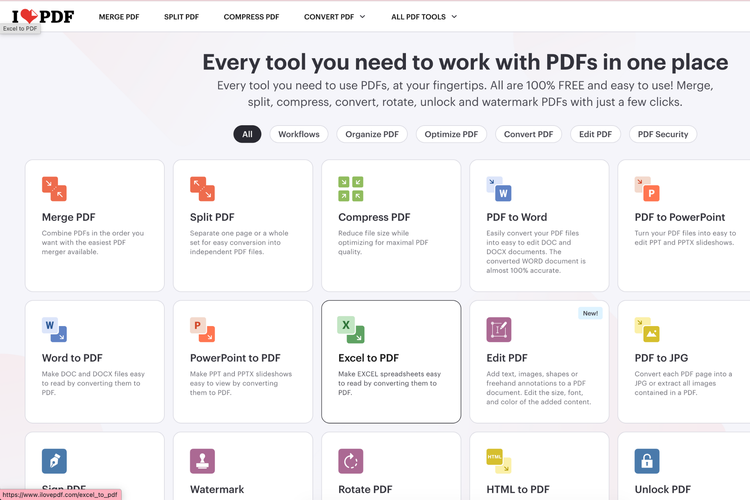Click the iLovePDF heart logo
750x500 pixels.
point(43,16)
